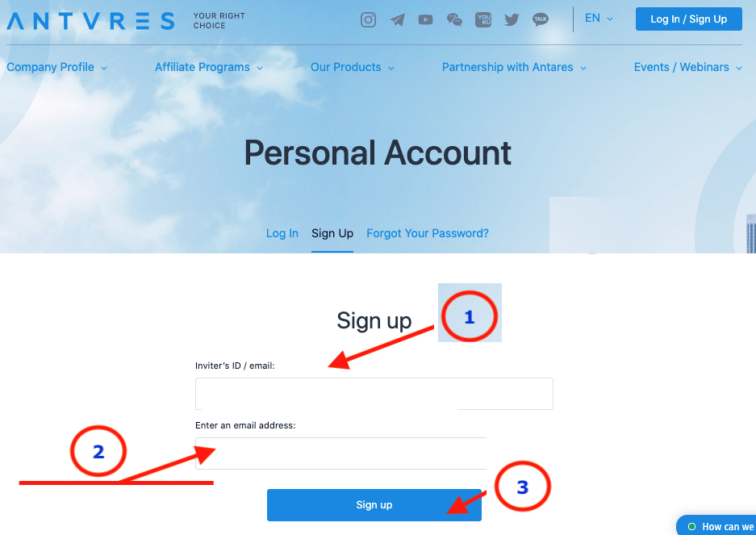Open the Instagram social icon
The height and width of the screenshot is (535, 756).
[x=369, y=20]
